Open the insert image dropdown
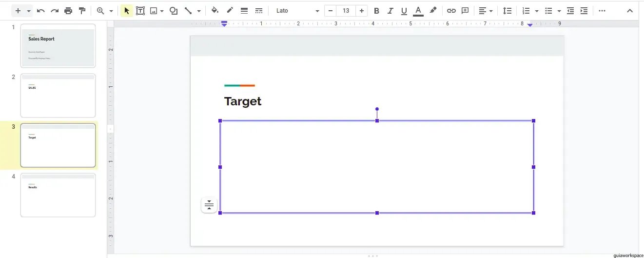The width and height of the screenshot is (644, 258). coord(156,11)
